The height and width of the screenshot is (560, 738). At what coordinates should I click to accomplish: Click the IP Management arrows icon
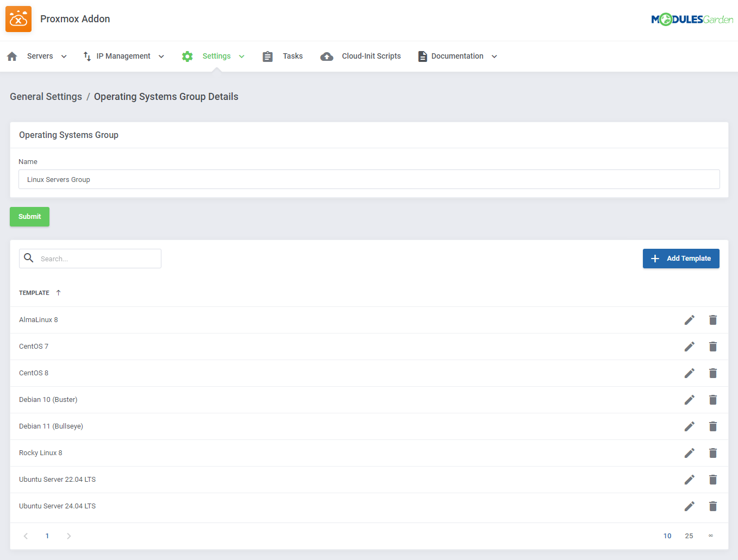[87, 56]
